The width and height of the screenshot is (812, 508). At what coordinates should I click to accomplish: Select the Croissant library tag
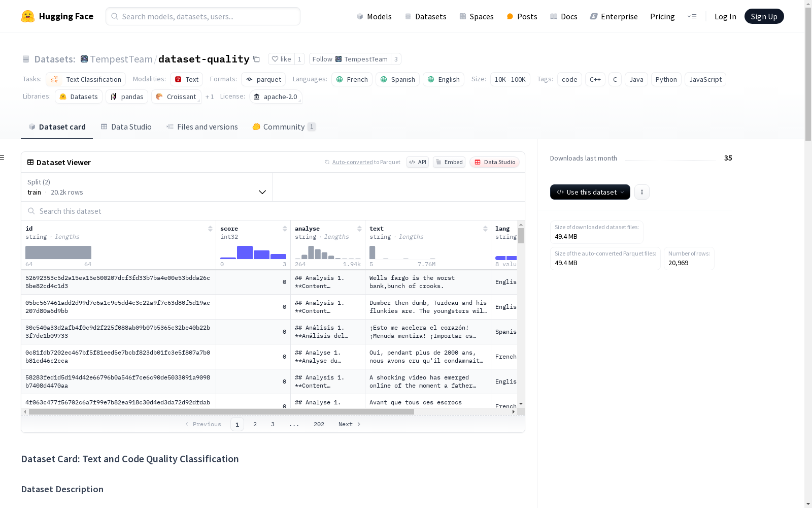(x=176, y=97)
